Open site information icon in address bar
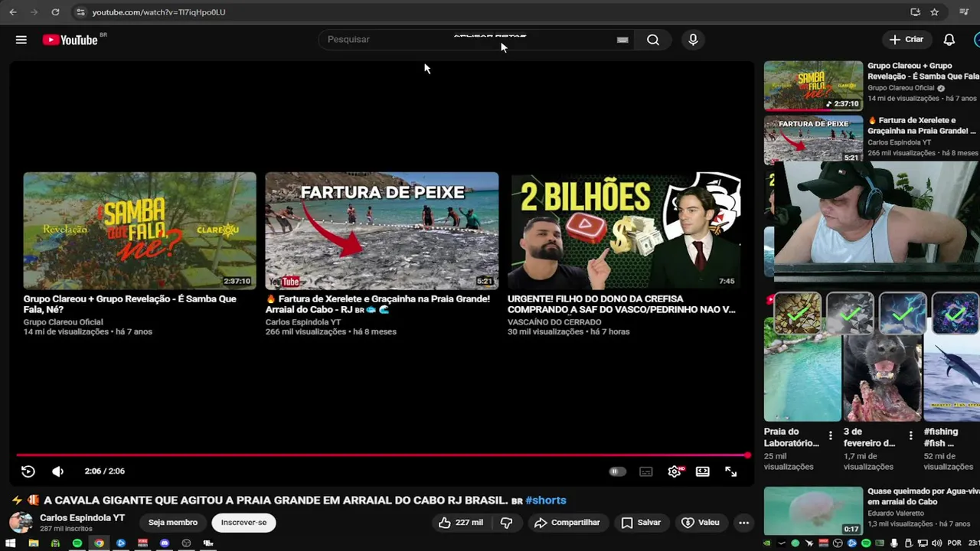 [80, 12]
